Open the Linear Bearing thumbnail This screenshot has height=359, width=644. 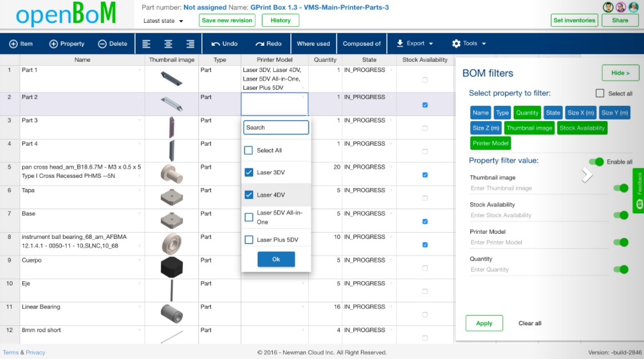coord(171,313)
